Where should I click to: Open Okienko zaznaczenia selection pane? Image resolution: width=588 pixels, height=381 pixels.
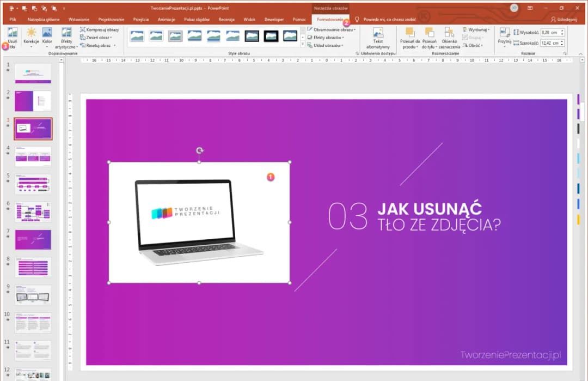pos(450,39)
